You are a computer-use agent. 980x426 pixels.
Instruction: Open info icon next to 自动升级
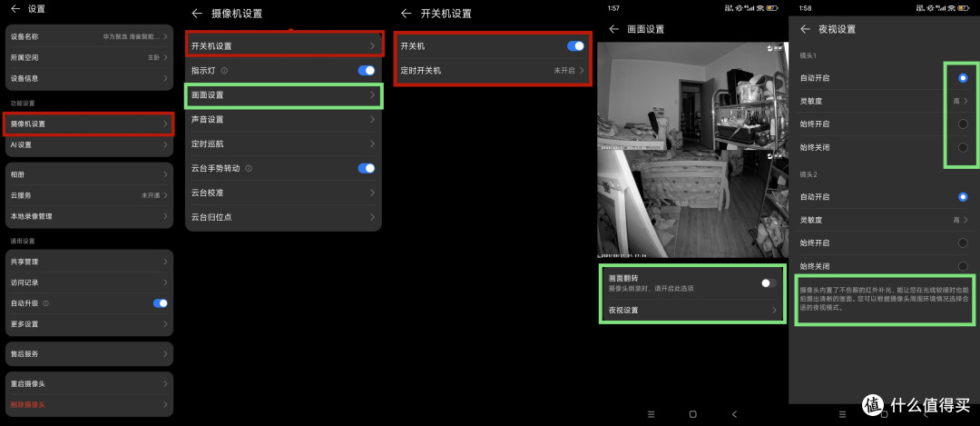point(45,303)
